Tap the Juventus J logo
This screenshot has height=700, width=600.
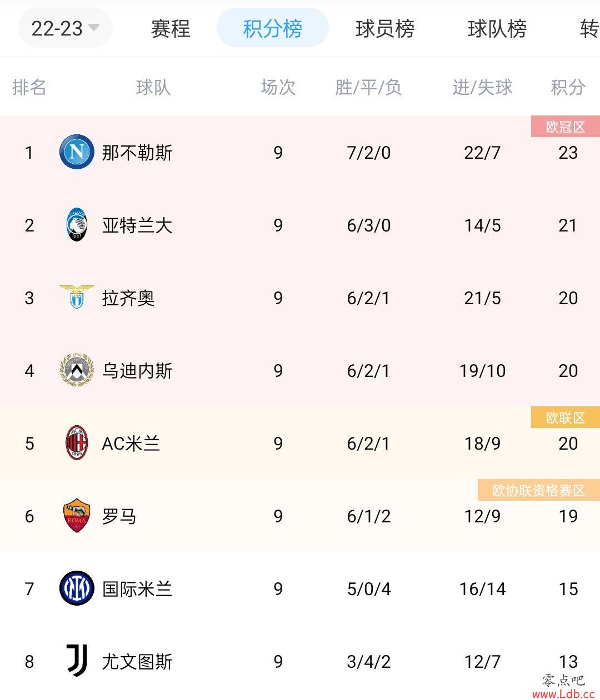point(77,661)
